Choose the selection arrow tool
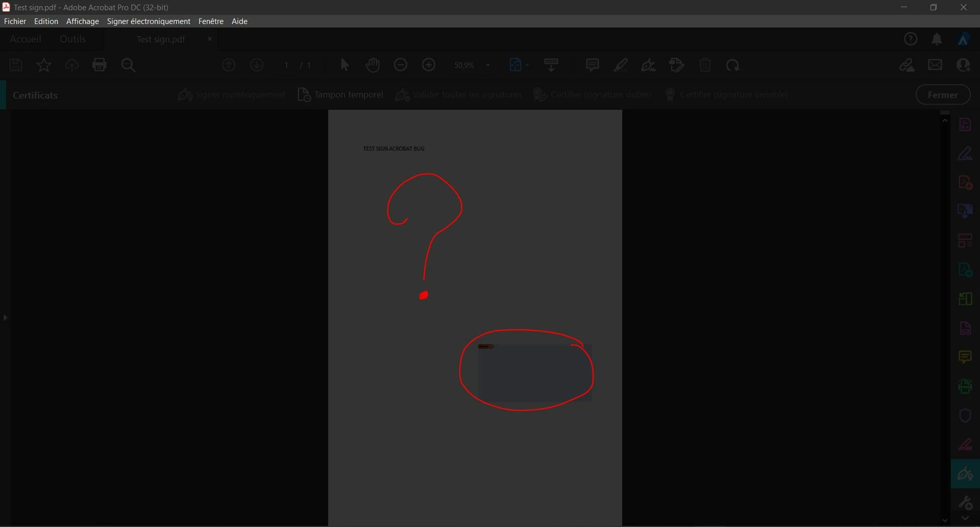Viewport: 980px width, 527px height. 345,65
